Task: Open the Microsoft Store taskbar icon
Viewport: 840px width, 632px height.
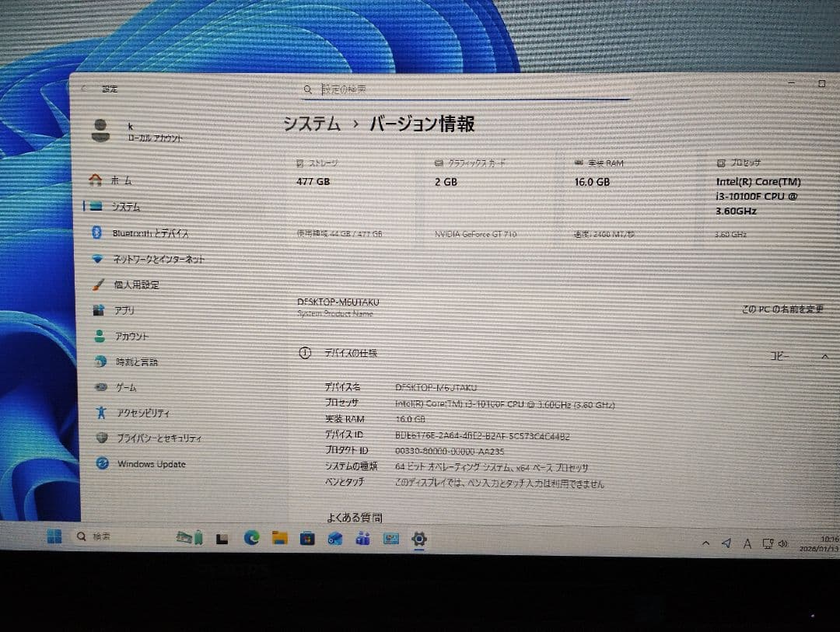Action: click(x=306, y=537)
